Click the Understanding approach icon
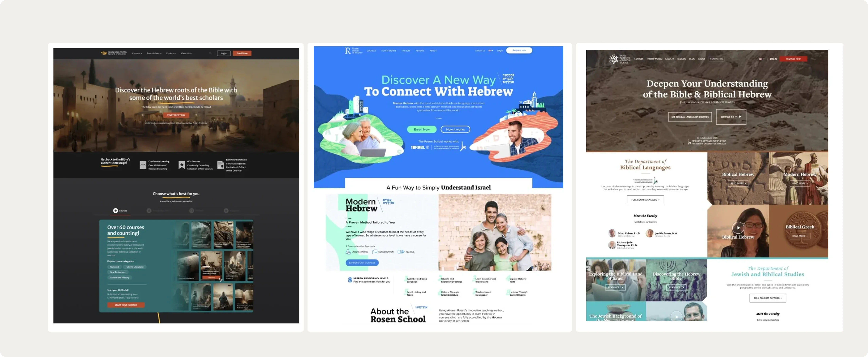 [348, 252]
